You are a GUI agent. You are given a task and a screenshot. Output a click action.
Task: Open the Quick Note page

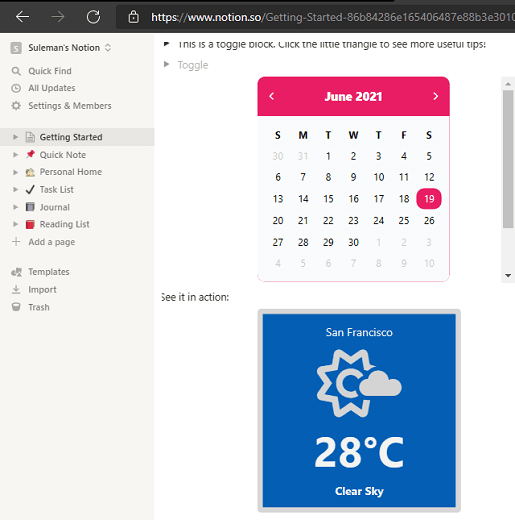63,155
